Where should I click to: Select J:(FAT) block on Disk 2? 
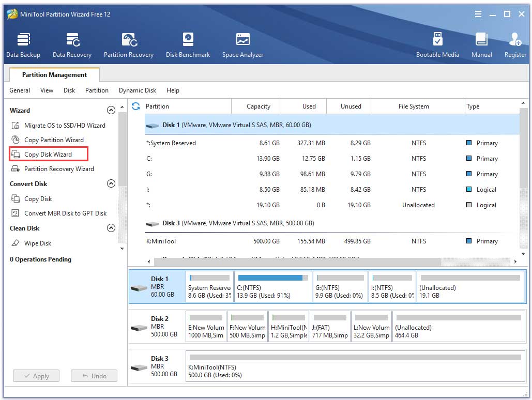330,327
